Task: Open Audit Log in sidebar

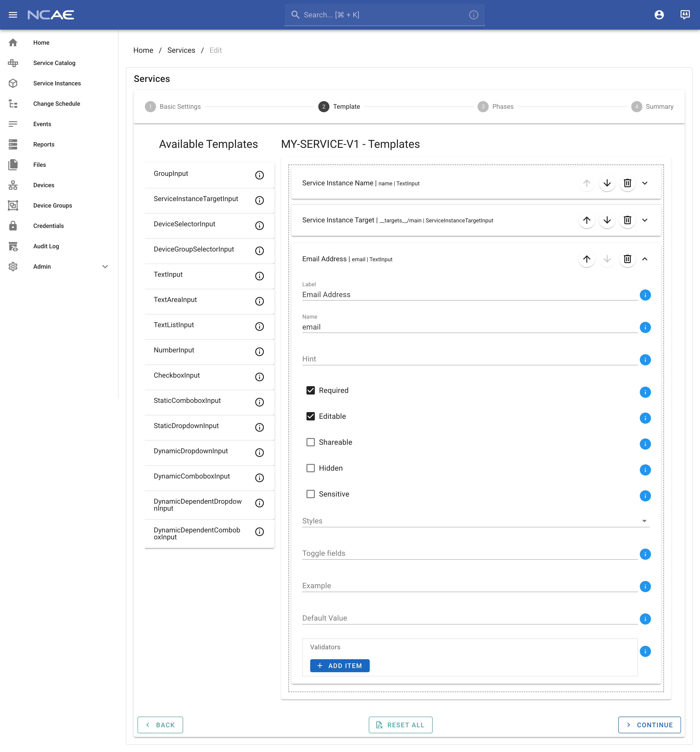Action: tap(59, 246)
